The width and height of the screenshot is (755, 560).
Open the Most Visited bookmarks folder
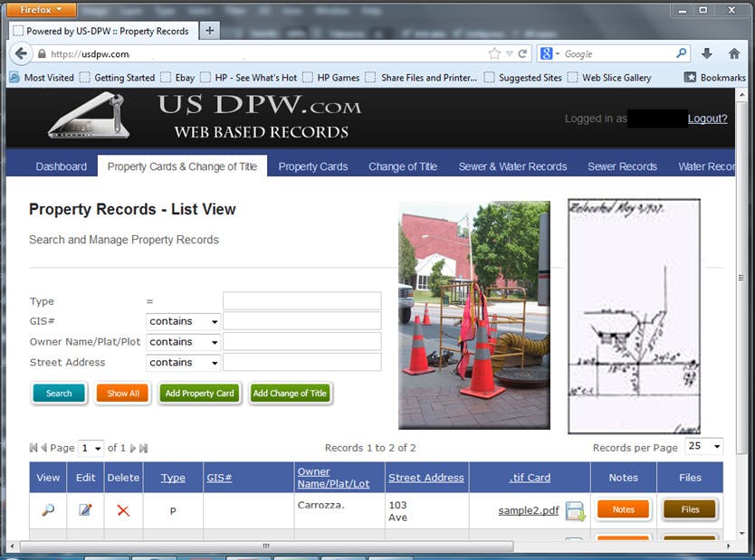coord(43,77)
